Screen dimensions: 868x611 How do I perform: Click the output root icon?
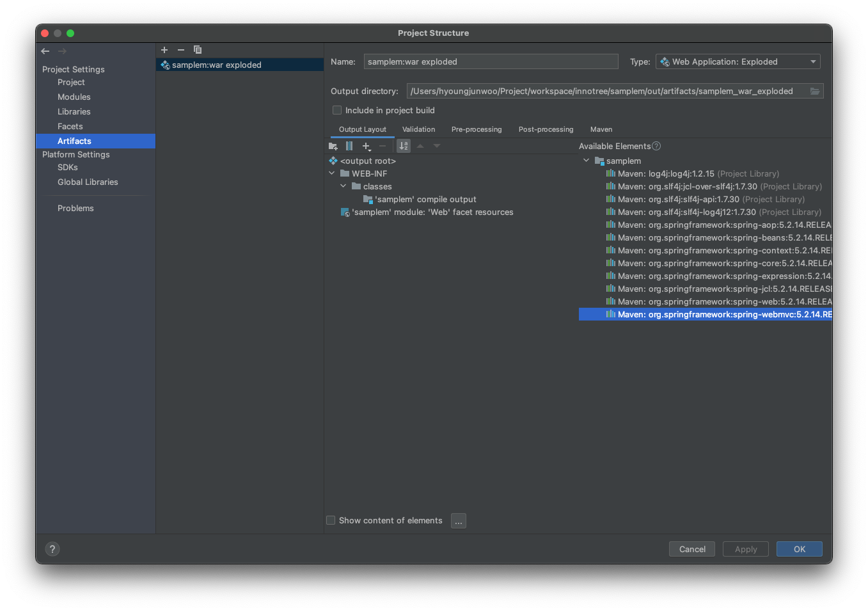pyautogui.click(x=333, y=161)
